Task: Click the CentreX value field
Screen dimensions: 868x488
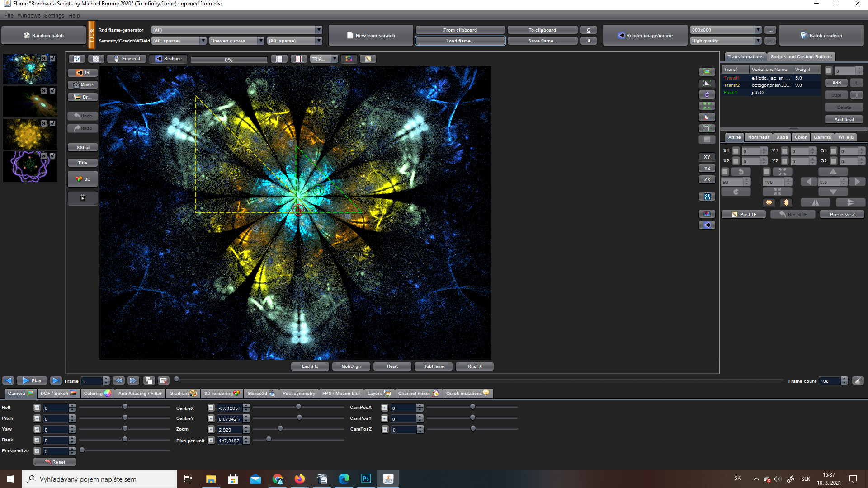Action: (x=230, y=408)
